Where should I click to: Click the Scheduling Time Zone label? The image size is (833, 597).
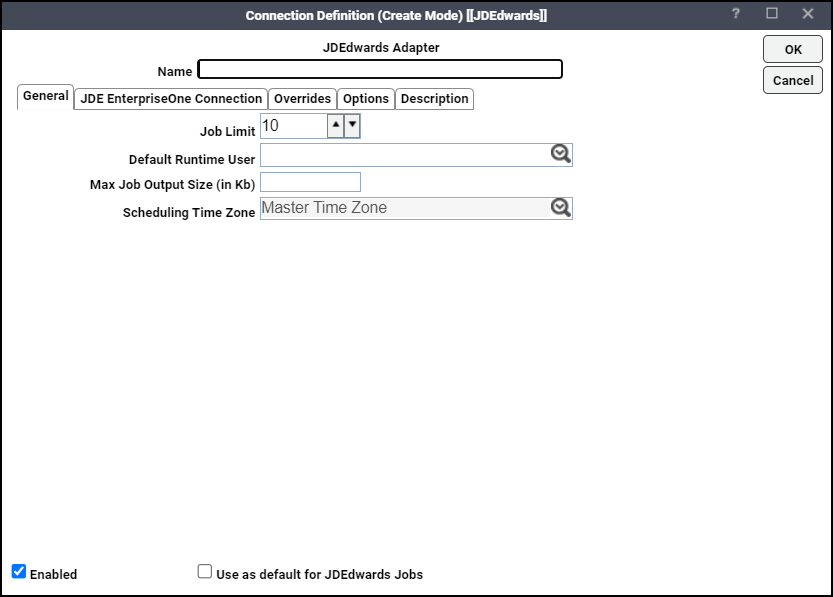tap(189, 212)
